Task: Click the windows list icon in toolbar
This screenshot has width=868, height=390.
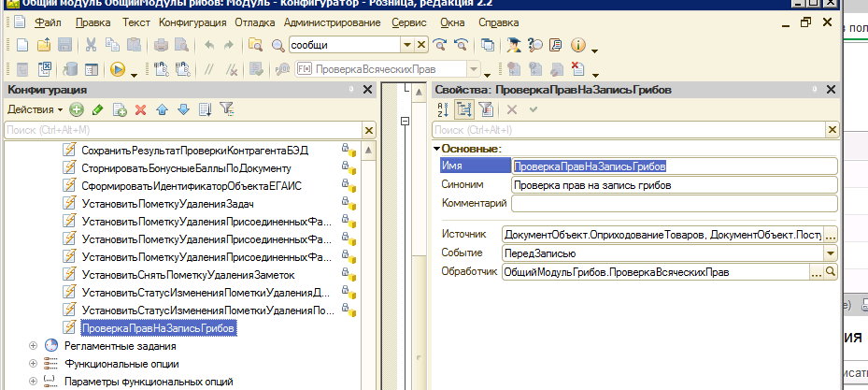Action: pos(488,45)
